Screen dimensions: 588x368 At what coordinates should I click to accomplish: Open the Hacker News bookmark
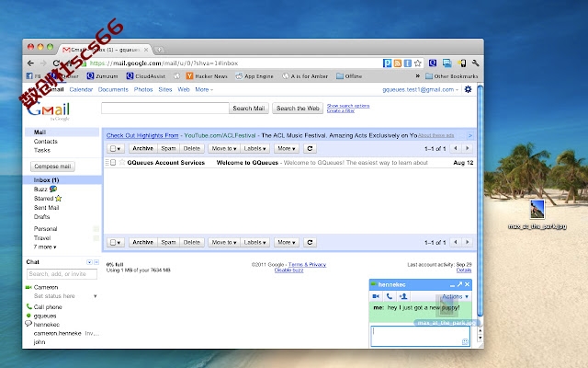pos(207,76)
